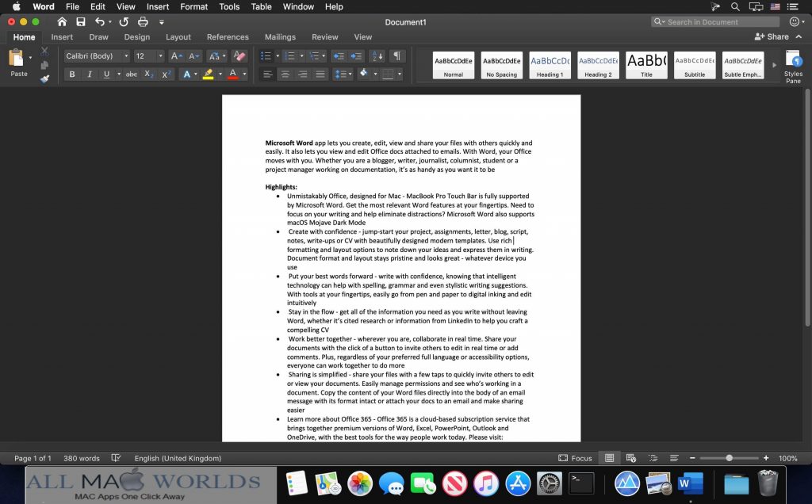Open the Calibri (Body) font dropdown
This screenshot has height=504, width=812.
(126, 56)
